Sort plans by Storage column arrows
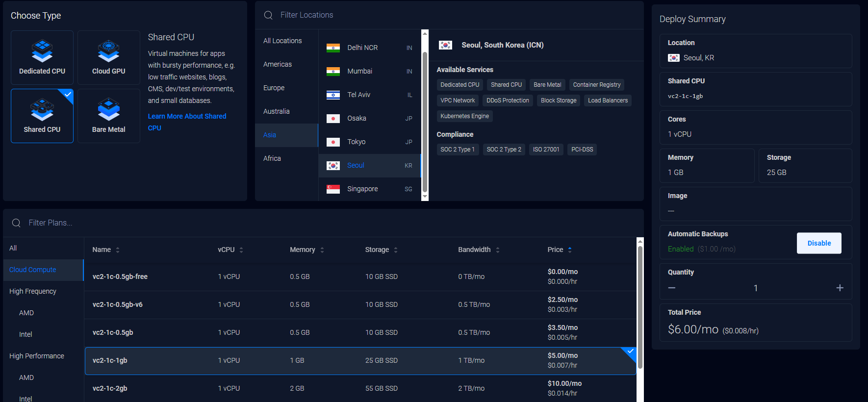 (396, 250)
